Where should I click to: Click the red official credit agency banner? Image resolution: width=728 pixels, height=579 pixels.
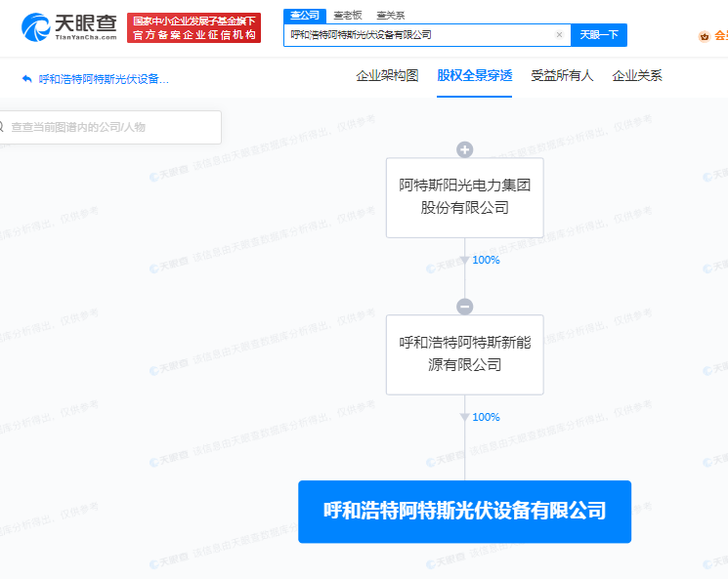click(x=194, y=27)
